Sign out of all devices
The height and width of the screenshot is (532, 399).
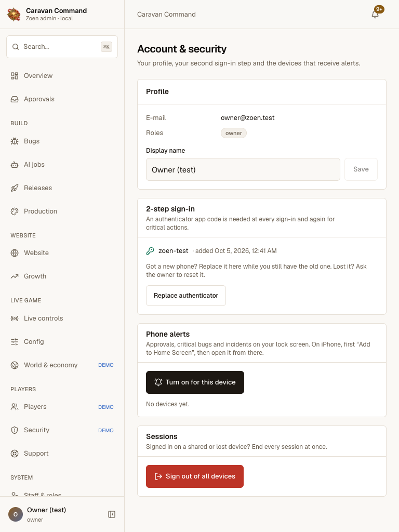(195, 476)
